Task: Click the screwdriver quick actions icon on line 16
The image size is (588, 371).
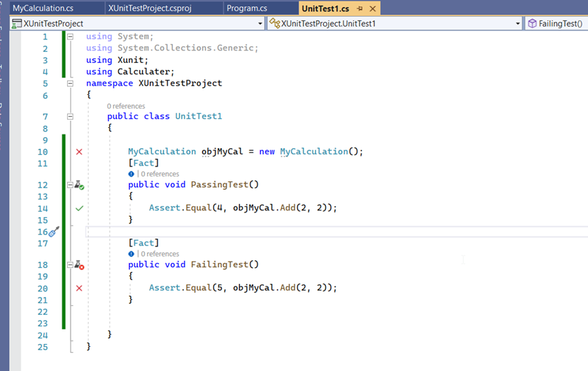Action: [x=54, y=232]
